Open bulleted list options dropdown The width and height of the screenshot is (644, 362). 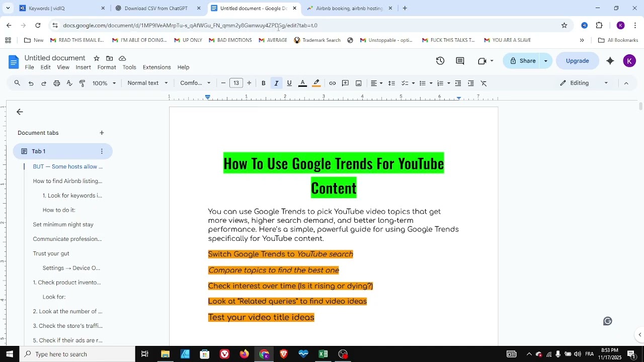(x=426, y=83)
